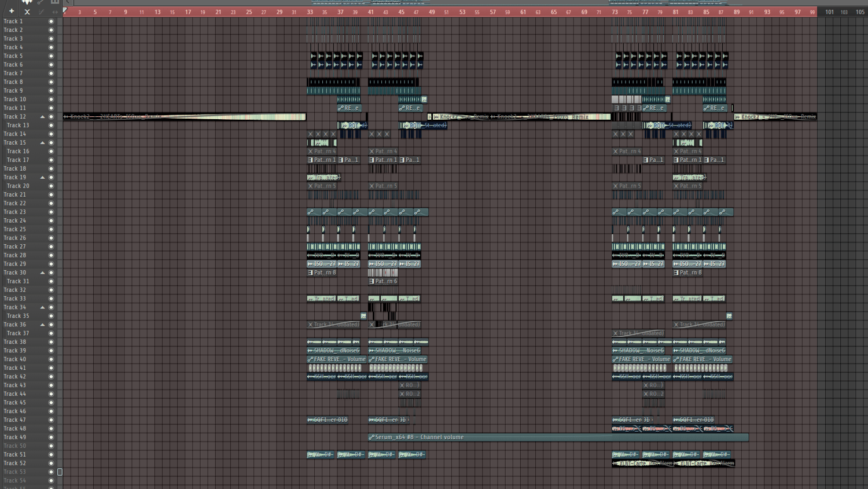
Task: Select the Track 20 sub-track name
Action: pos(18,186)
